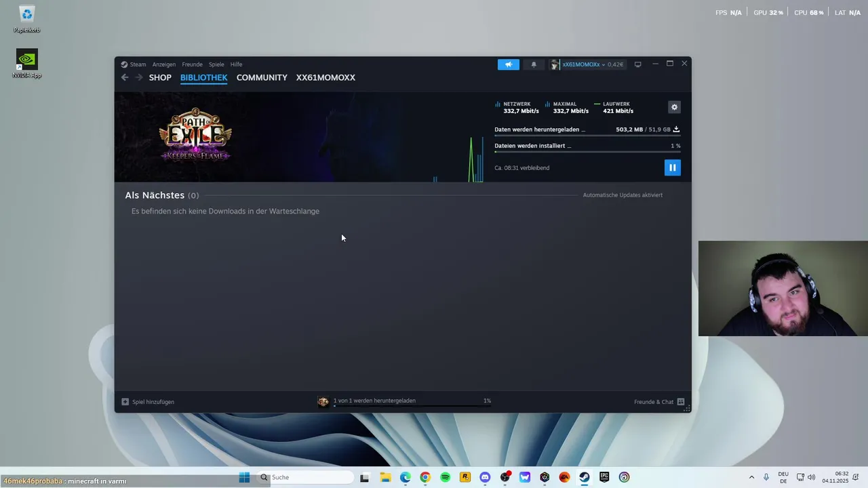This screenshot has height=488, width=868.
Task: Open the Anzeigen menu
Action: click(x=164, y=64)
